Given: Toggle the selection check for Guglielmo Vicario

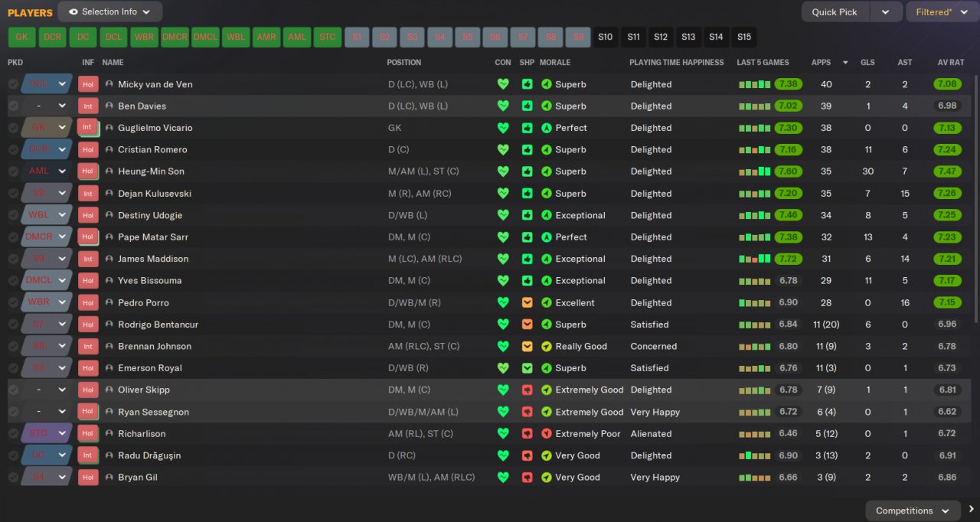Looking at the screenshot, I should point(13,128).
